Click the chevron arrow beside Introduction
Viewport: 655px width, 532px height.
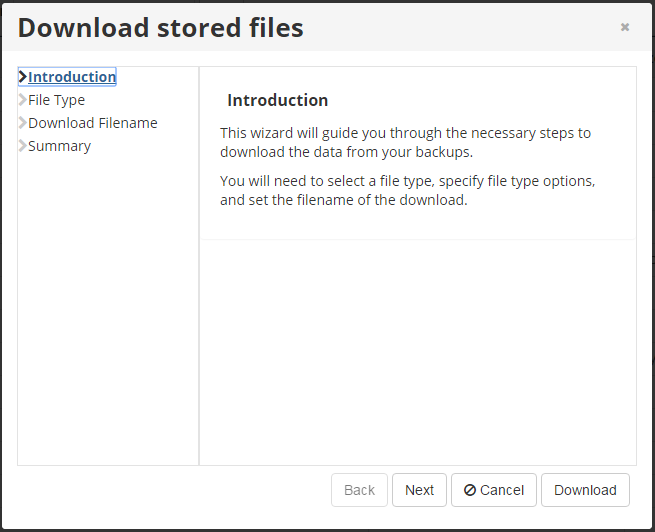click(23, 76)
